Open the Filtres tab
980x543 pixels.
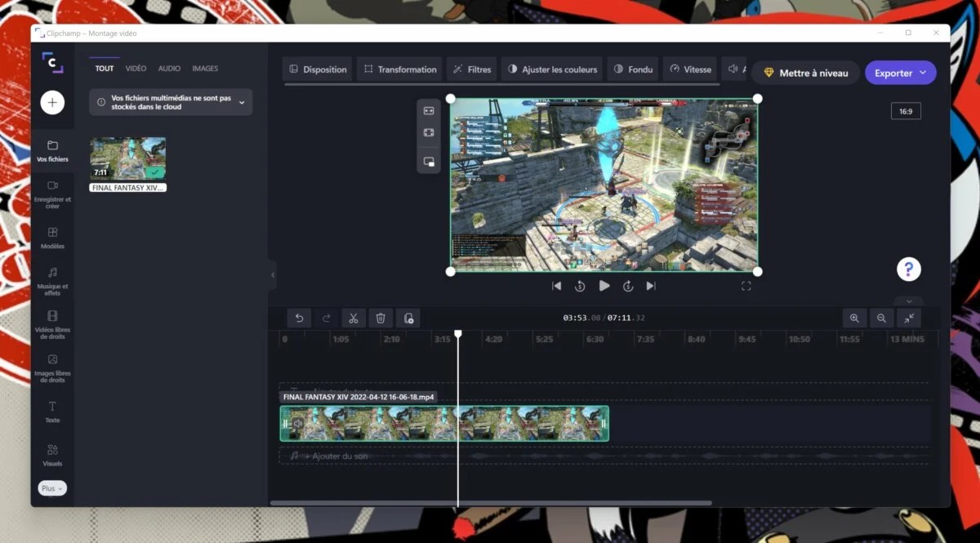[471, 69]
